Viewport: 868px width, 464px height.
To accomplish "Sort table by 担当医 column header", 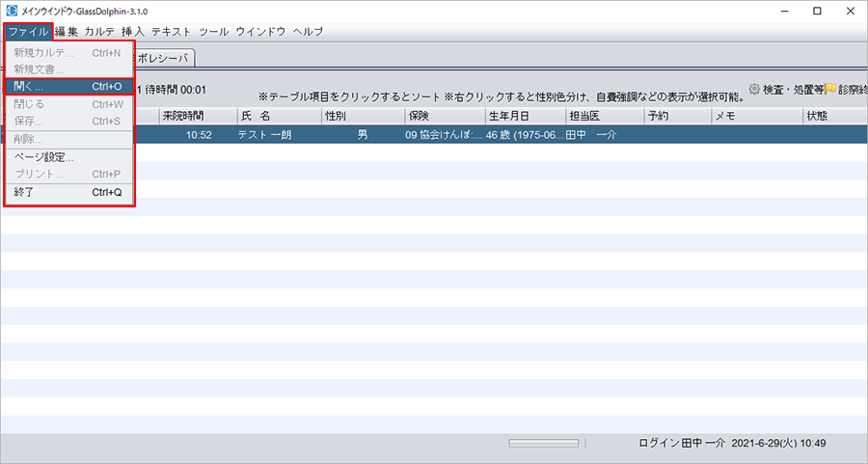I will [x=606, y=117].
